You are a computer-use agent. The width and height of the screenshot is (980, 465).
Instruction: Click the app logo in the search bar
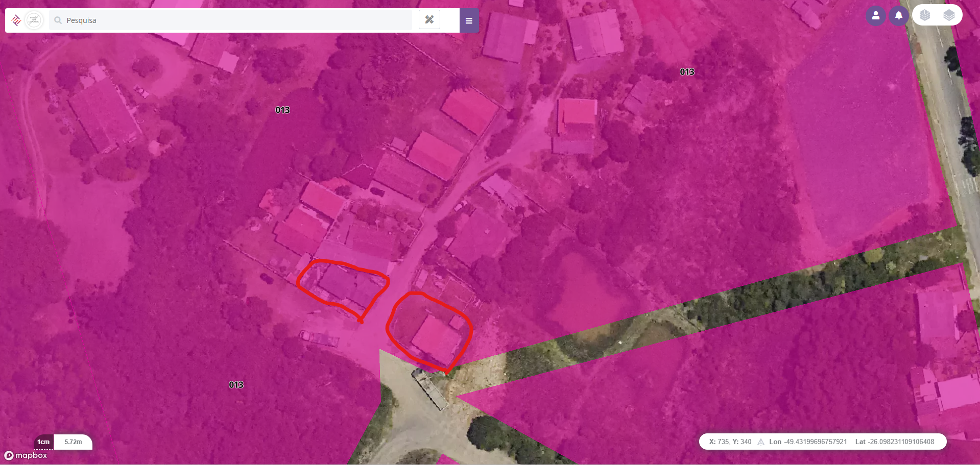coord(16,20)
